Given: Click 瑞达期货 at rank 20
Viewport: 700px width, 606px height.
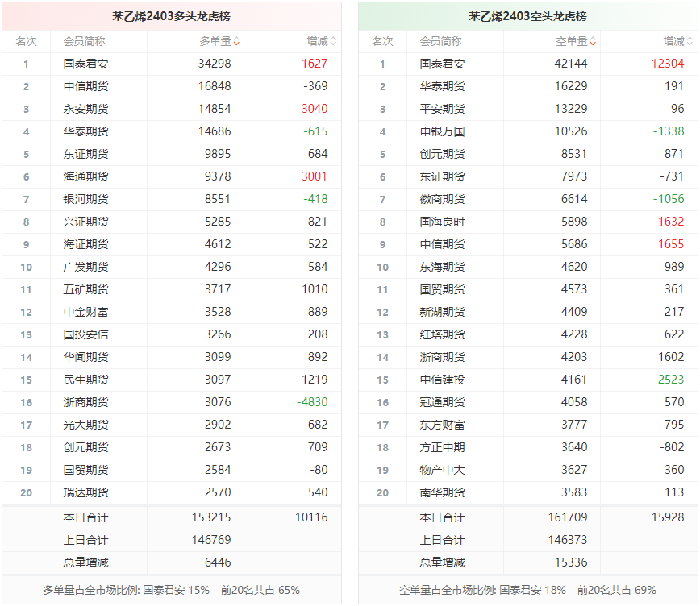Looking at the screenshot, I should click(85, 492).
